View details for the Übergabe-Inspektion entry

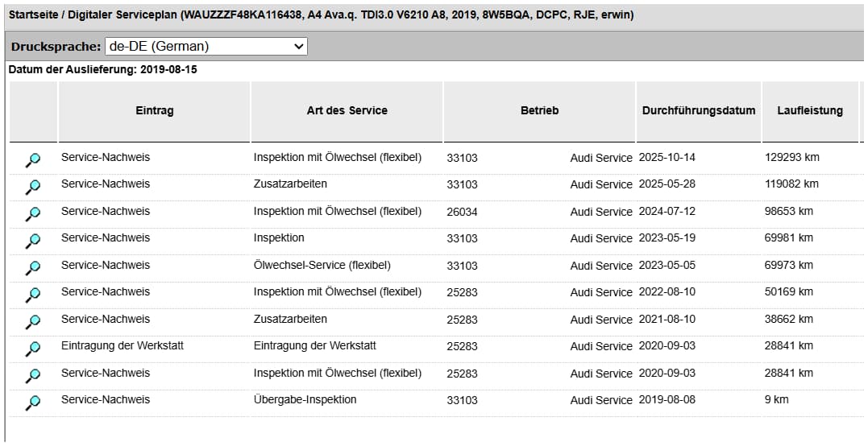pos(33,403)
